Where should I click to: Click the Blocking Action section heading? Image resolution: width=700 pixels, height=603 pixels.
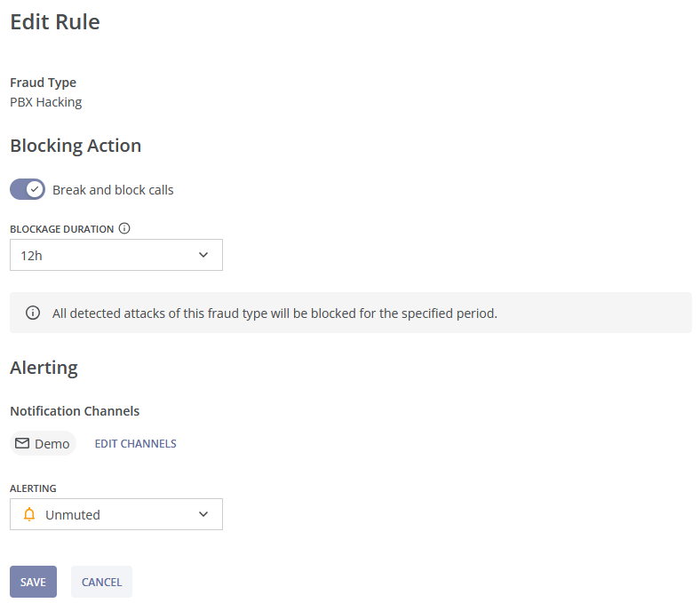76,146
